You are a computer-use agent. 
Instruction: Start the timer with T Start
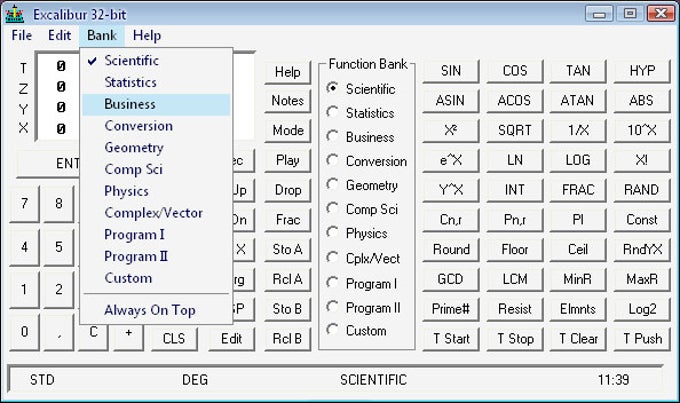(x=451, y=339)
